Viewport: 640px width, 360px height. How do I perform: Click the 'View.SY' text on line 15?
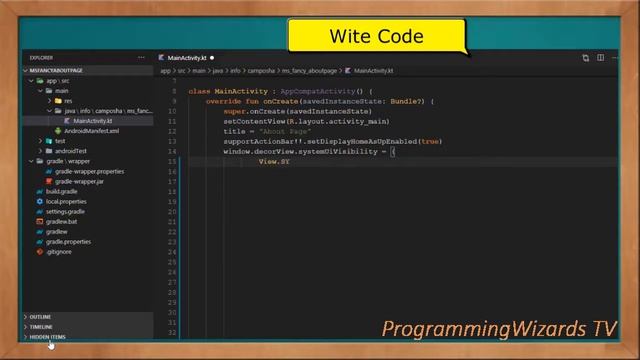point(274,162)
